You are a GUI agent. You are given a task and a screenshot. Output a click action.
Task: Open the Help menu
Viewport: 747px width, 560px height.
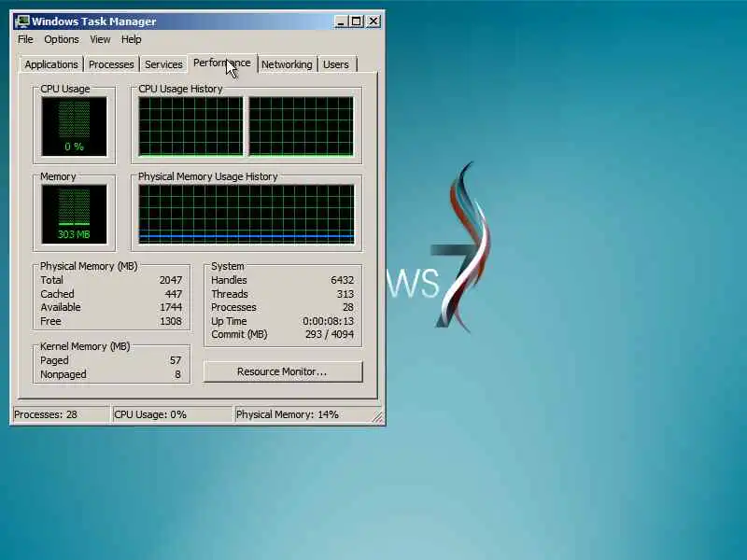131,39
